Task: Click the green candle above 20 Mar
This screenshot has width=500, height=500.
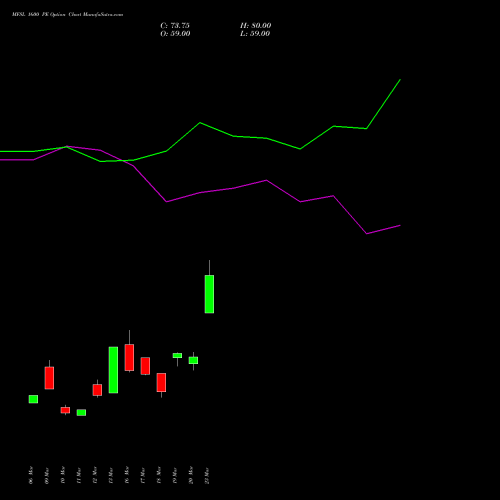Action: [x=193, y=360]
